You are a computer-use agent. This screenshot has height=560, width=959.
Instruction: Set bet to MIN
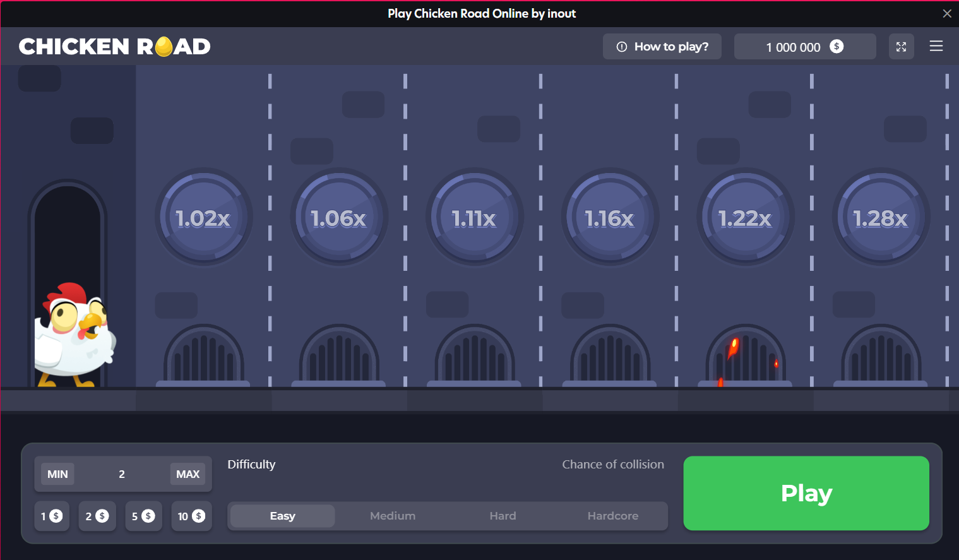tap(57, 474)
